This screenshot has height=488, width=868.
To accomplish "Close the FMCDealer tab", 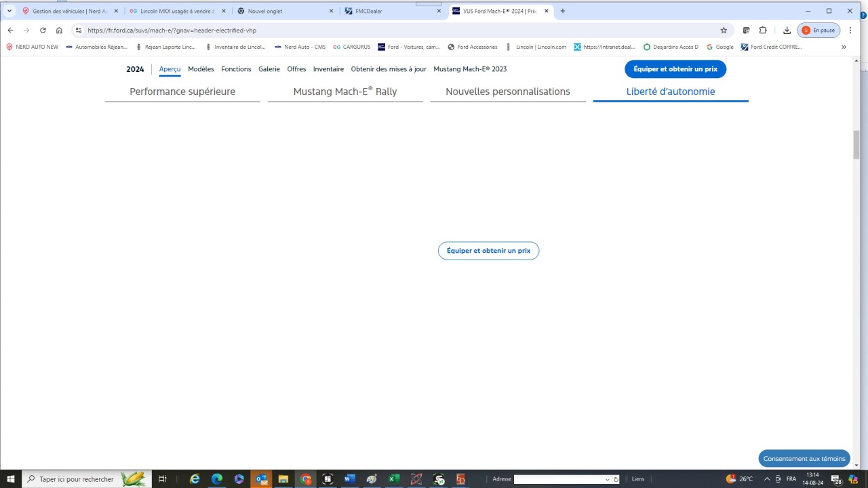I will pos(439,11).
